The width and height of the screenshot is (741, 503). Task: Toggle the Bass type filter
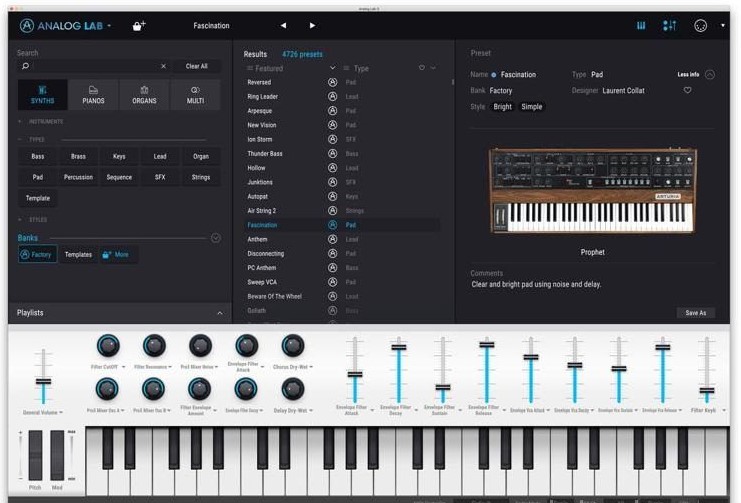click(38, 156)
